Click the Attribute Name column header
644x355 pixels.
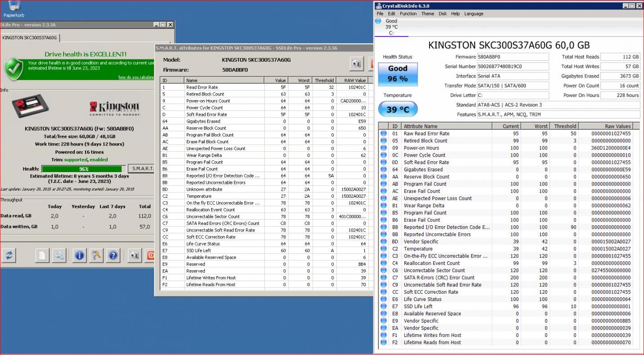(x=447, y=126)
